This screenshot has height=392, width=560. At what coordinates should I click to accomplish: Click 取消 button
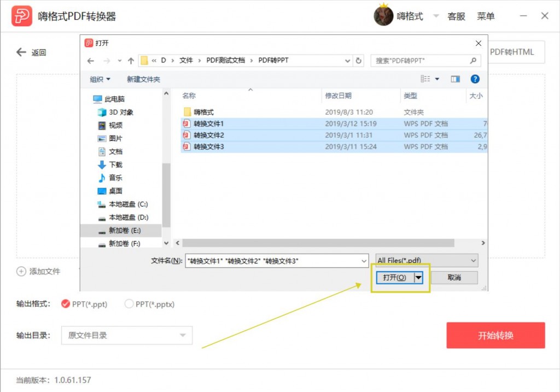[x=454, y=277]
